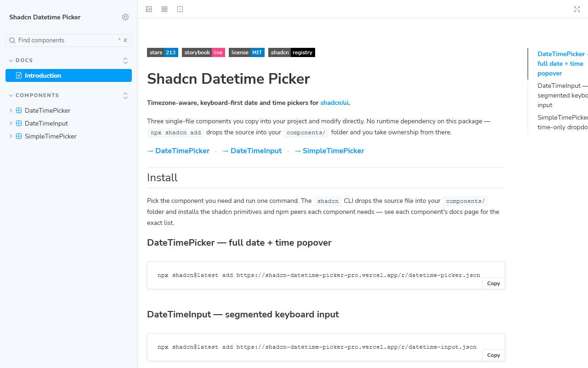The height and width of the screenshot is (368, 588).
Task: Expand the DateTimePicker tree node
Action: 11,110
